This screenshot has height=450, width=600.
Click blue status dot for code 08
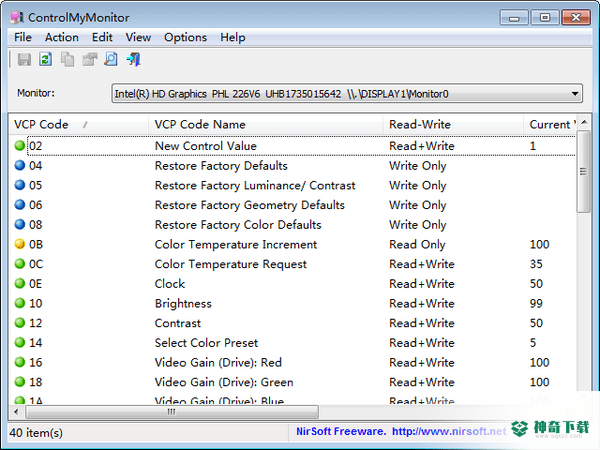20,224
